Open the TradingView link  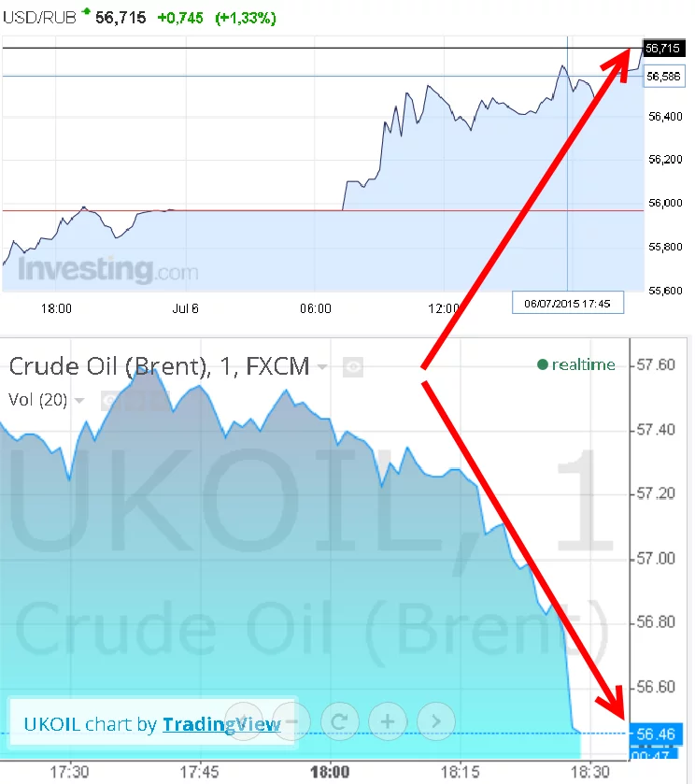(x=221, y=724)
